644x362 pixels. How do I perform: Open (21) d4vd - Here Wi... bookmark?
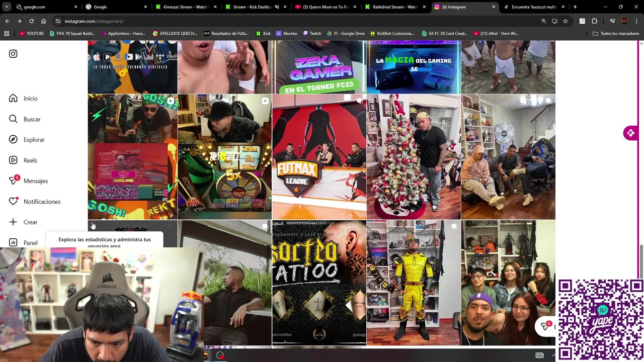tap(496, 34)
